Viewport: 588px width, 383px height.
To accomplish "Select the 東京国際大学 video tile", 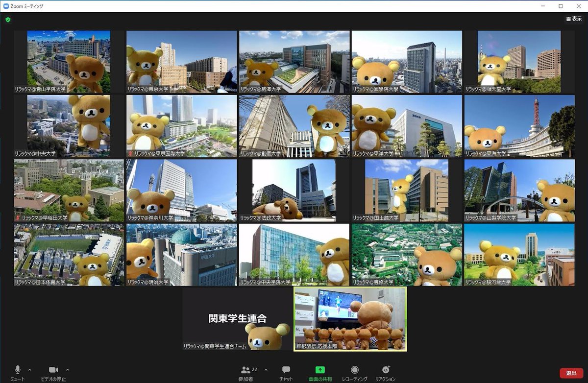I will [x=182, y=126].
